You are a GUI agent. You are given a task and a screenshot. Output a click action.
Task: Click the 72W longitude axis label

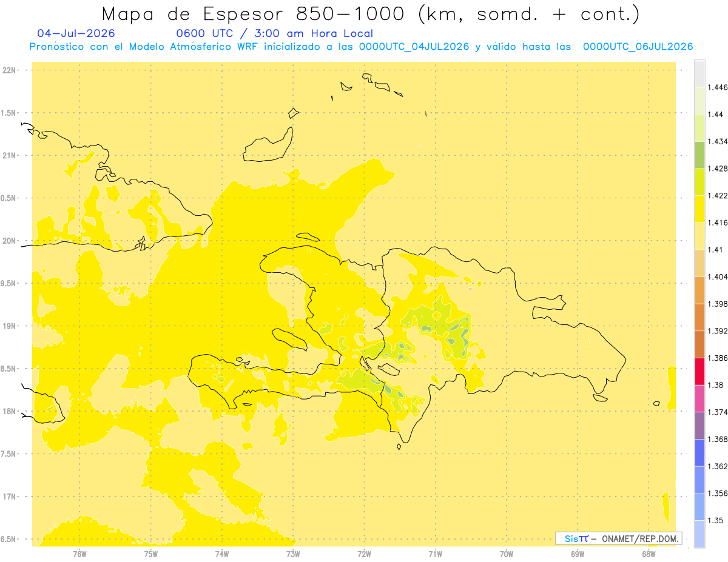click(364, 554)
